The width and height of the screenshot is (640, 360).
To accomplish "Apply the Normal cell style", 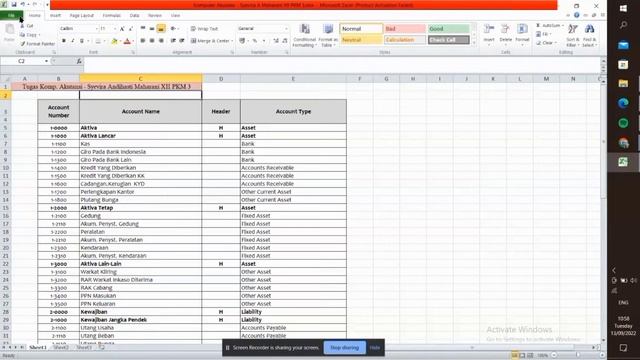I will tap(361, 29).
